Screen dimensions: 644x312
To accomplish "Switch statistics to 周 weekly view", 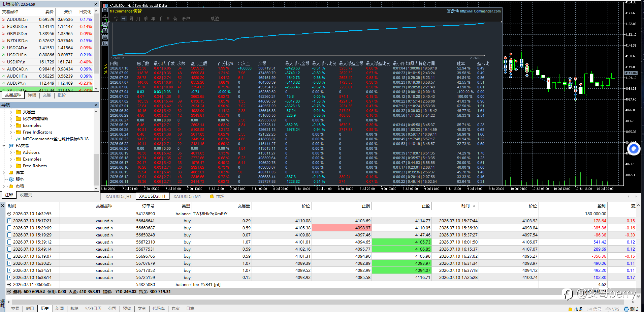I will 131,19.
